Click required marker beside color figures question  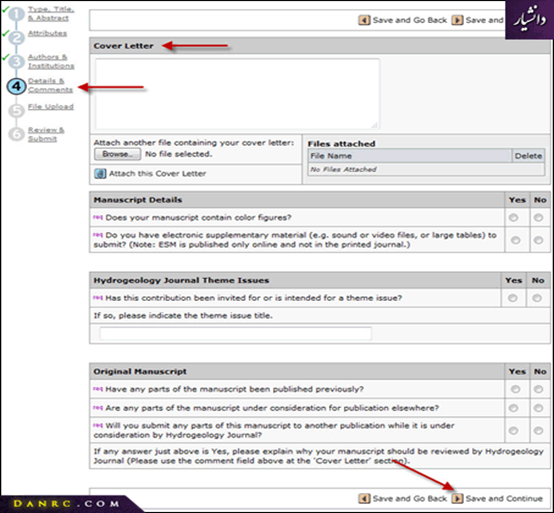tap(98, 217)
